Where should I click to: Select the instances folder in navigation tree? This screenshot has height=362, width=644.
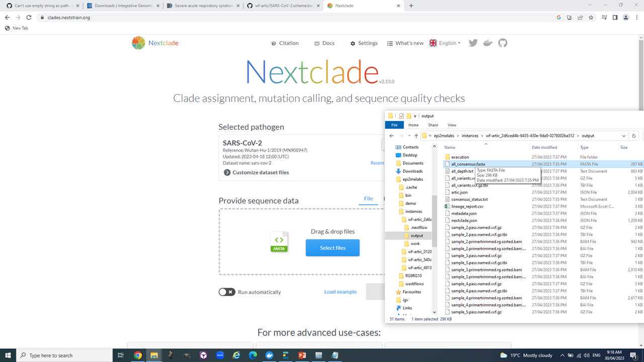(414, 212)
